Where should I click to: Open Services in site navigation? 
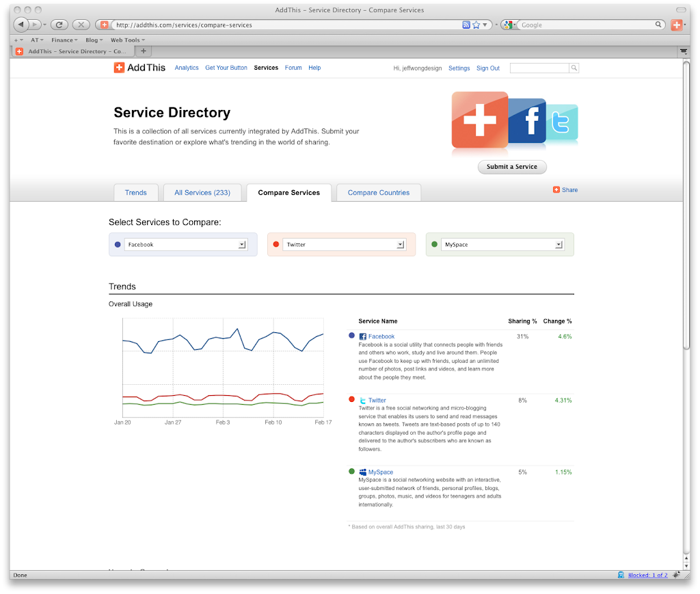pos(266,68)
